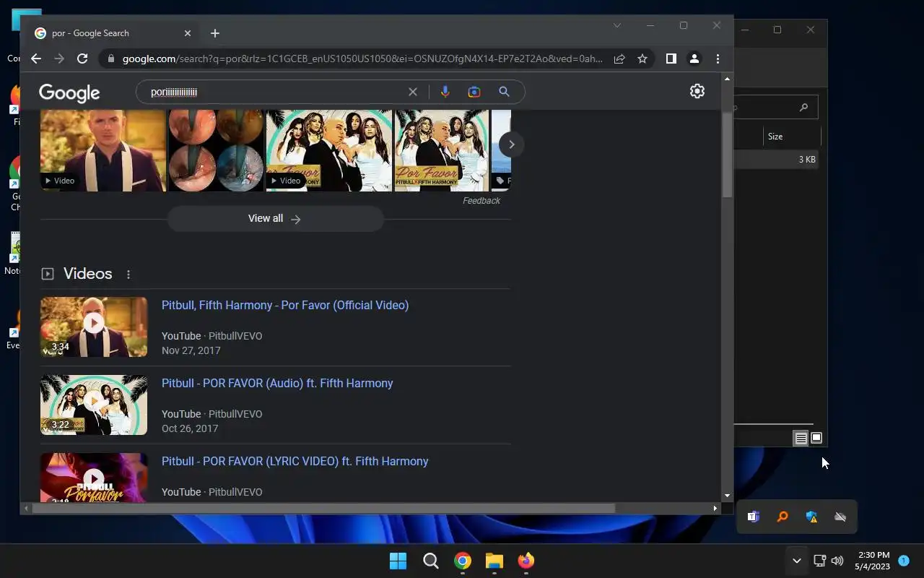This screenshot has height=578, width=924.
Task: Open File Explorer from taskbar
Action: (494, 561)
